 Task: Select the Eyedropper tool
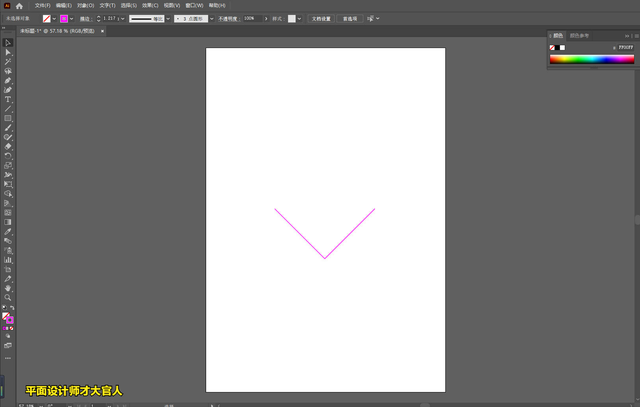[8, 231]
